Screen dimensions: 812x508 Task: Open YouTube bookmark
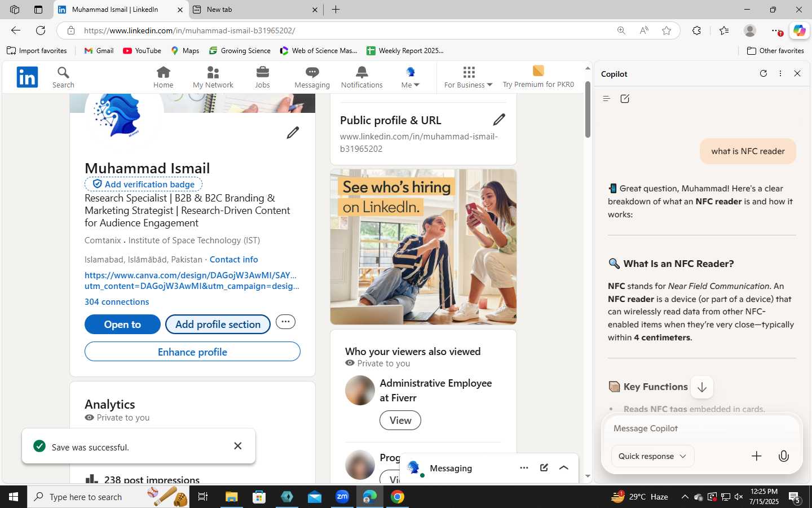point(142,51)
